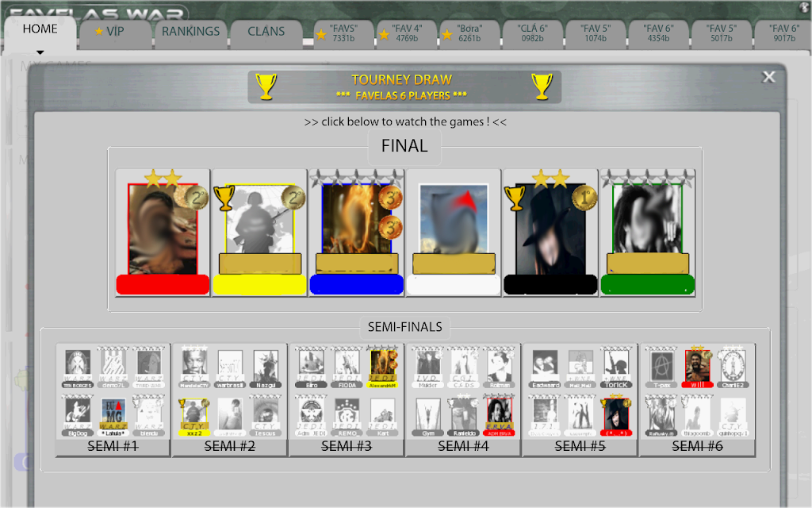This screenshot has width=812, height=508.
Task: Open the RANKINGS tab
Action: 190,32
